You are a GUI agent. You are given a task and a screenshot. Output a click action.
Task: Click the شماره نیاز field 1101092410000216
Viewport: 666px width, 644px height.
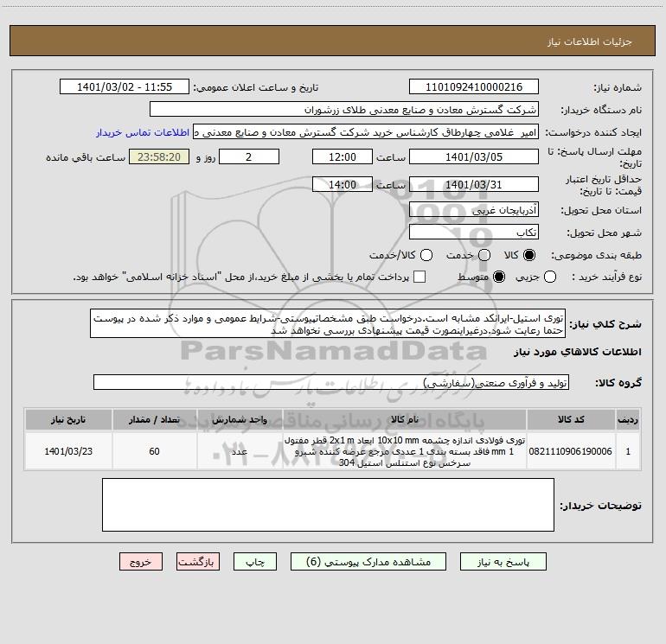474,87
